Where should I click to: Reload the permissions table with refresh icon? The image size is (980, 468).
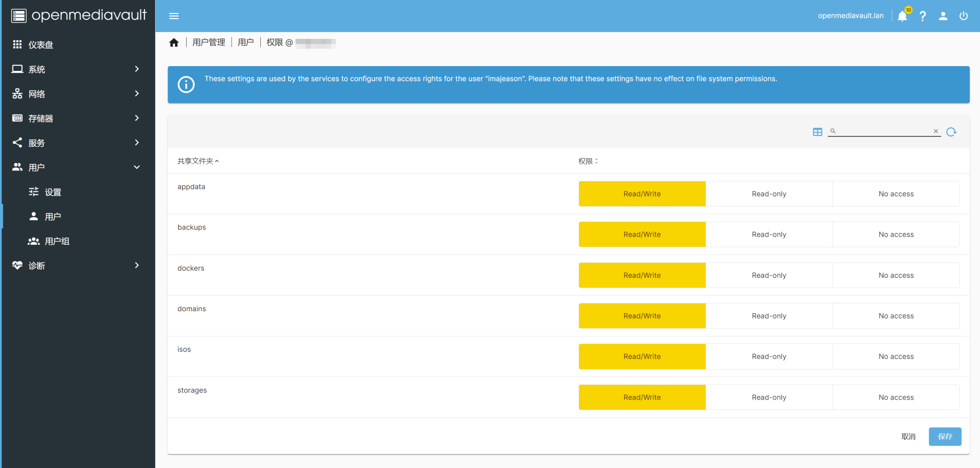(951, 132)
